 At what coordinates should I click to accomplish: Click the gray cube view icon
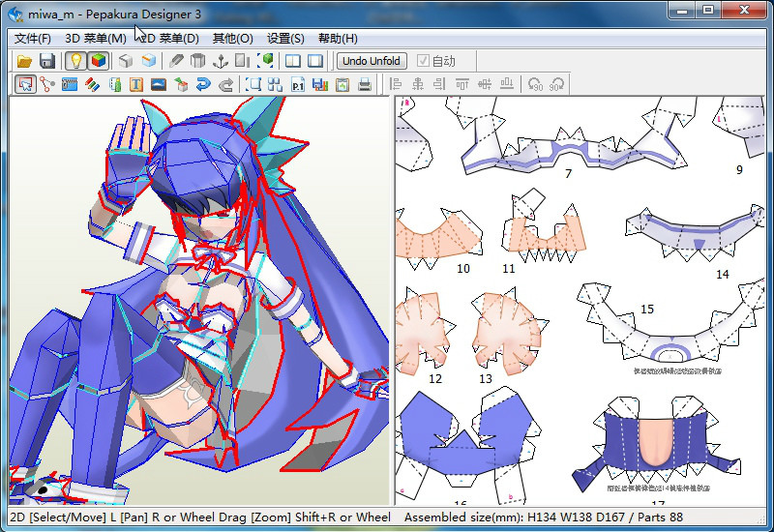point(126,61)
